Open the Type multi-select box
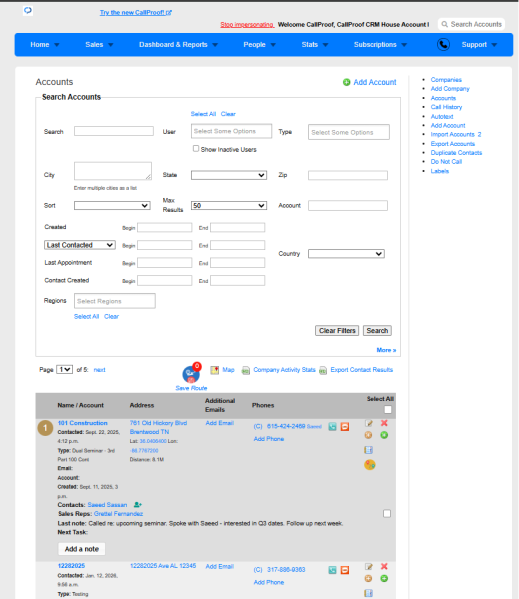Viewport: 519px width, 599px height. tap(349, 132)
